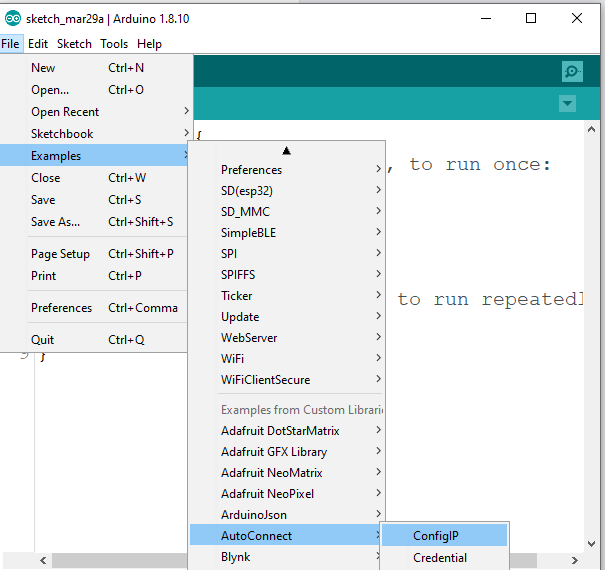Click the Arduino logo in title bar

12,19
